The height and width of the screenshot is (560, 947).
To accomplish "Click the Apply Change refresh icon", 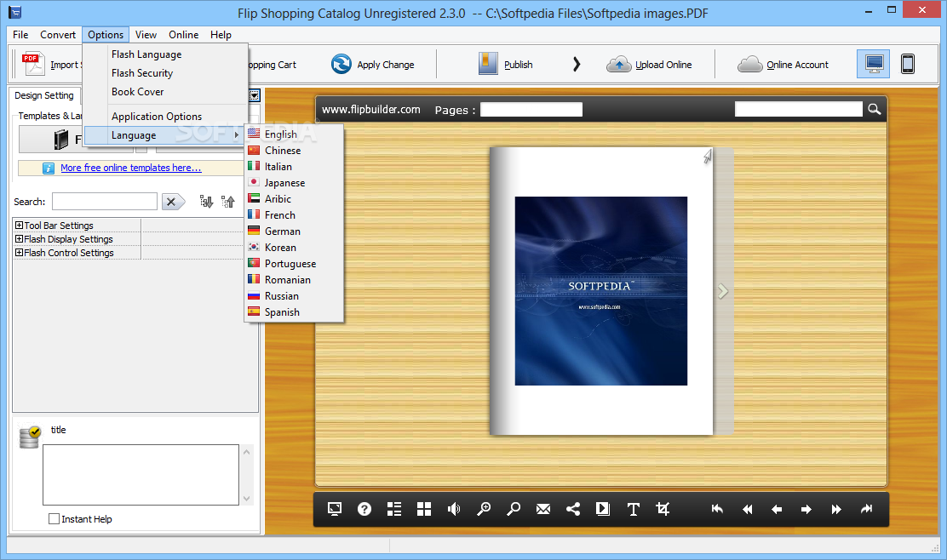I will (x=341, y=64).
